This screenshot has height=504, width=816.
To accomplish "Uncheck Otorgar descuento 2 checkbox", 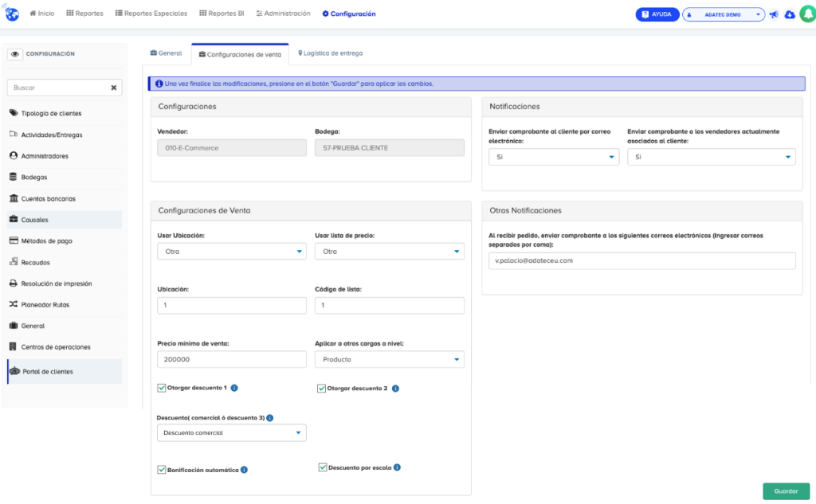I will [322, 389].
